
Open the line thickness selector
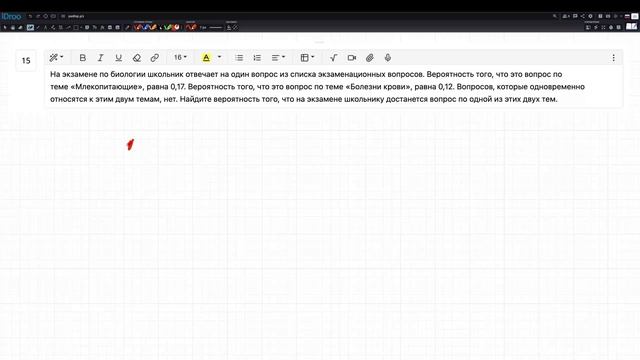[216, 27]
